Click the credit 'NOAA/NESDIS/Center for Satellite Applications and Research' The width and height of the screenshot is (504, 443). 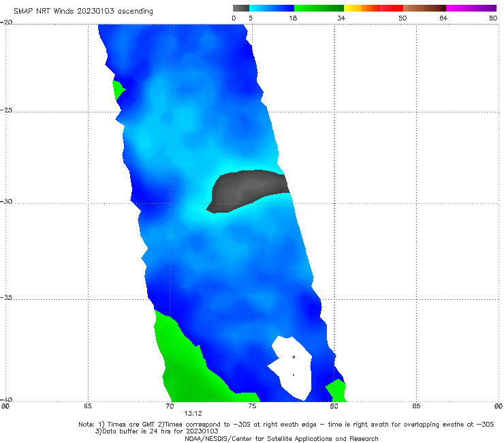pyautogui.click(x=281, y=438)
